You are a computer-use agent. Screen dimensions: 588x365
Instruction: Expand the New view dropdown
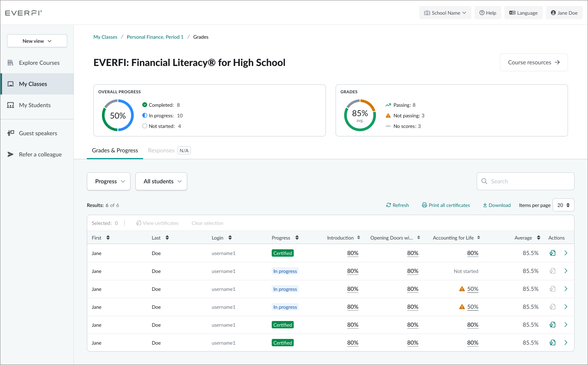[37, 41]
